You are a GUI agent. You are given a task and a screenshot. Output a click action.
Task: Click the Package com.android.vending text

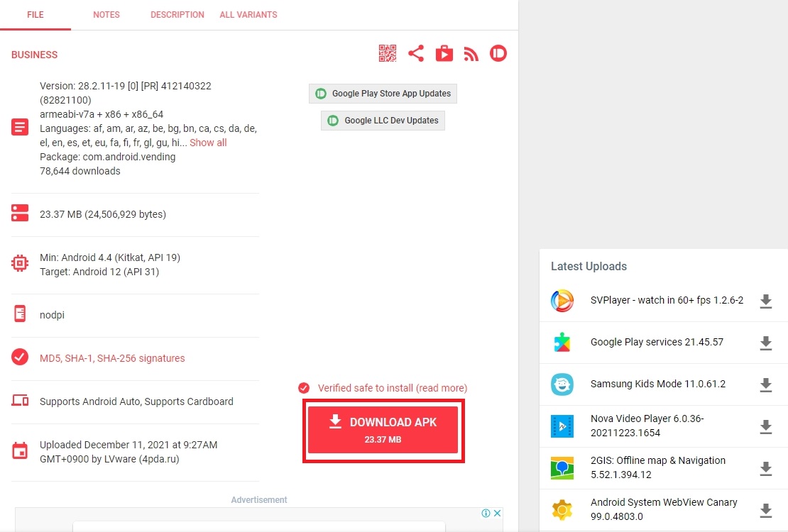point(107,157)
